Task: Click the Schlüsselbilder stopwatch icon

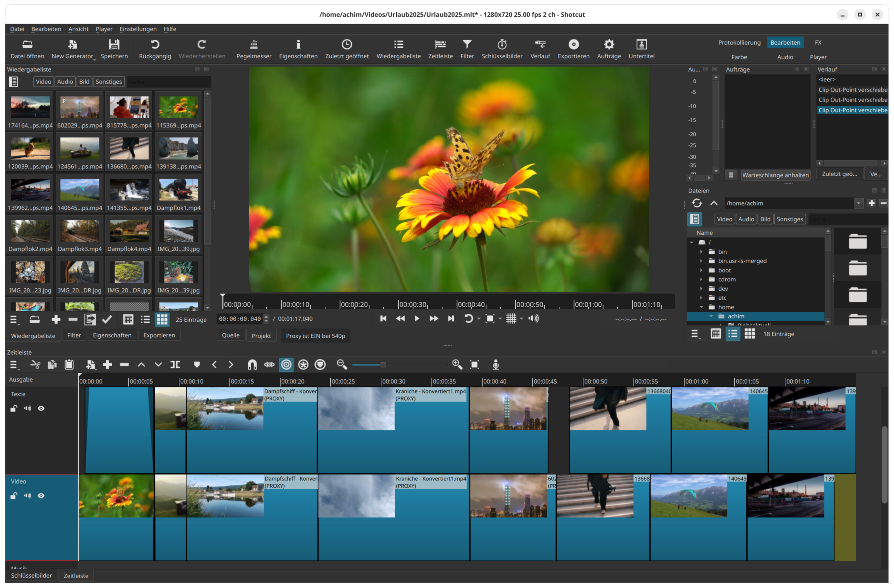Action: pyautogui.click(x=502, y=44)
